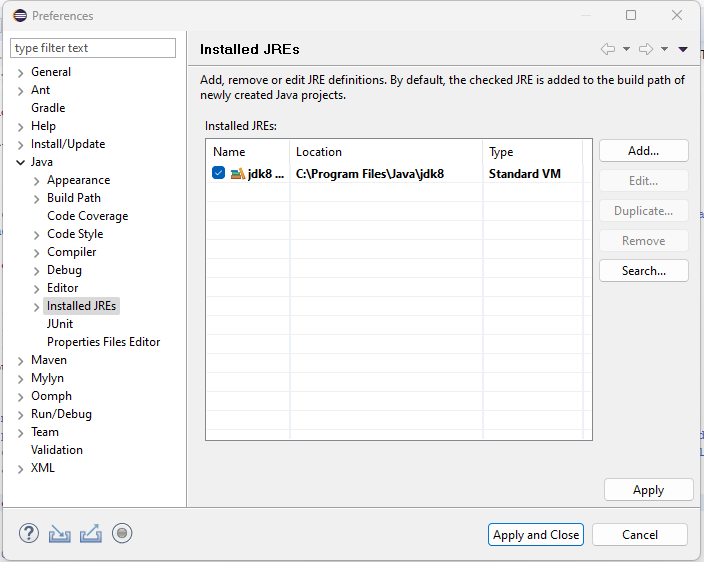This screenshot has width=704, height=562.
Task: Expand the Mylyn tree node
Action: 20,378
